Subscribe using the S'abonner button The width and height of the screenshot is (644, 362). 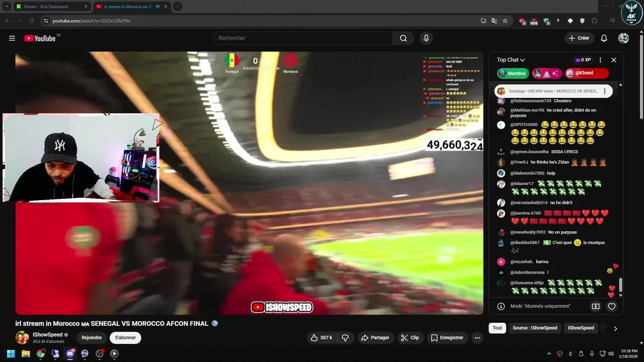125,338
